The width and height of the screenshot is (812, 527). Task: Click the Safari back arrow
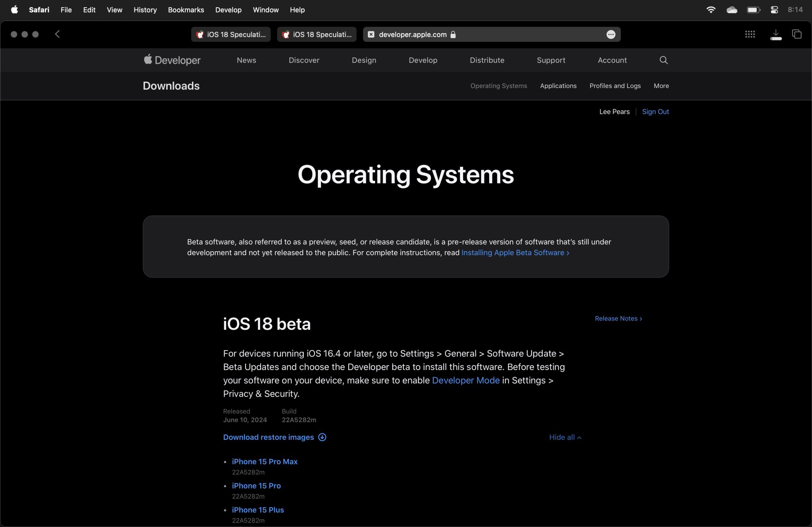tap(57, 34)
